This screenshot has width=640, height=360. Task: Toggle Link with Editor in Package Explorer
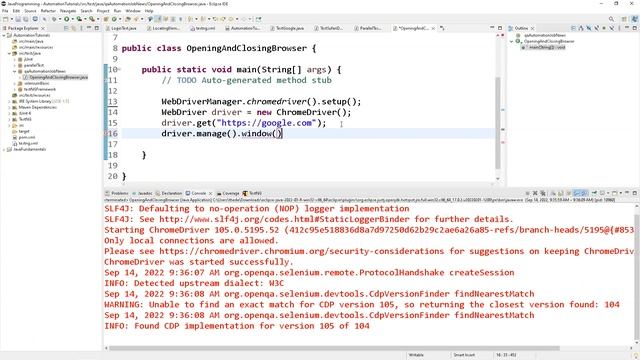[73, 28]
